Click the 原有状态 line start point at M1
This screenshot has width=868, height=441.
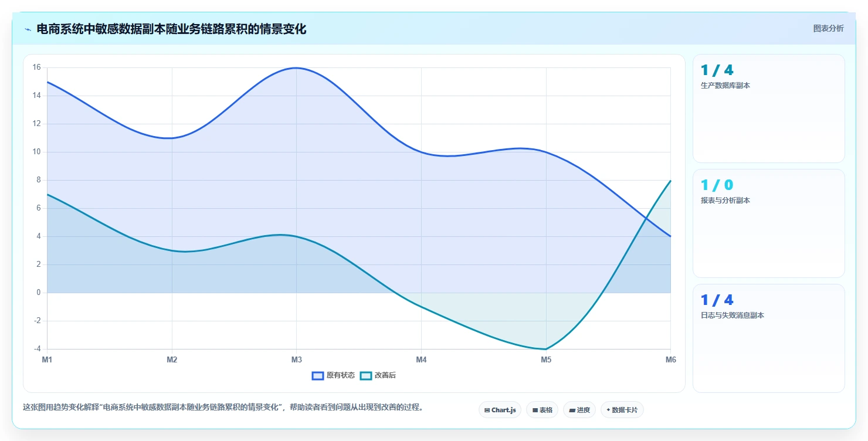click(x=48, y=82)
